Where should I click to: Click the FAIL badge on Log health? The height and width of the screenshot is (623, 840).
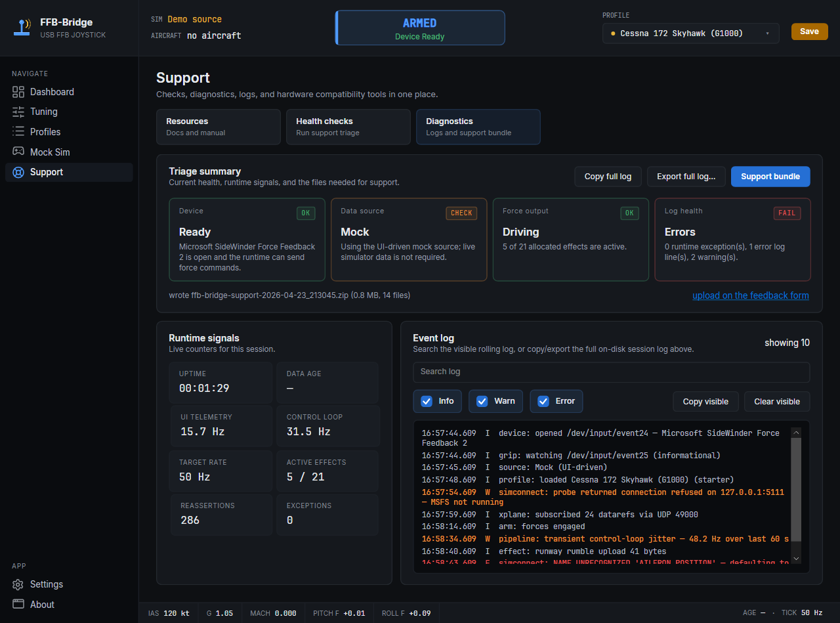point(787,213)
